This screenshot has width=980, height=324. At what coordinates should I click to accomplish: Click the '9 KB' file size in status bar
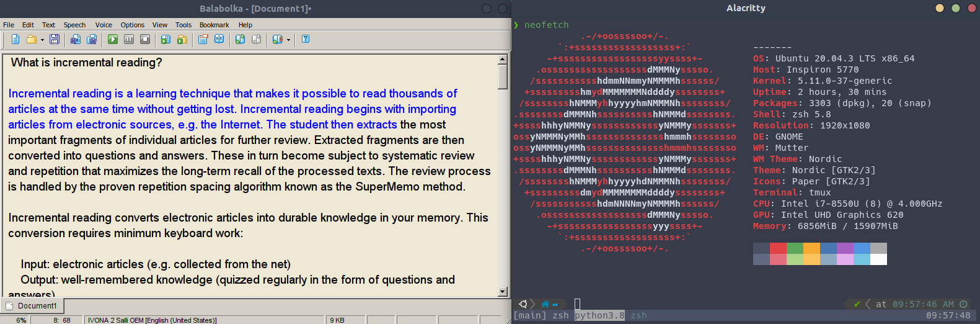click(337, 320)
